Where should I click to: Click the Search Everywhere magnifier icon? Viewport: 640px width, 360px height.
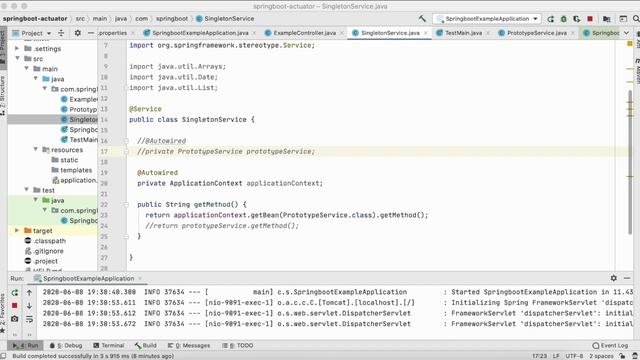636,19
